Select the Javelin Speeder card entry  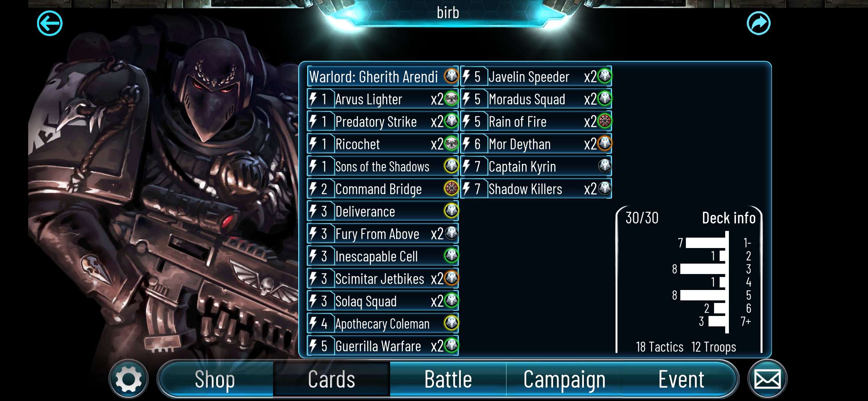pyautogui.click(x=536, y=76)
